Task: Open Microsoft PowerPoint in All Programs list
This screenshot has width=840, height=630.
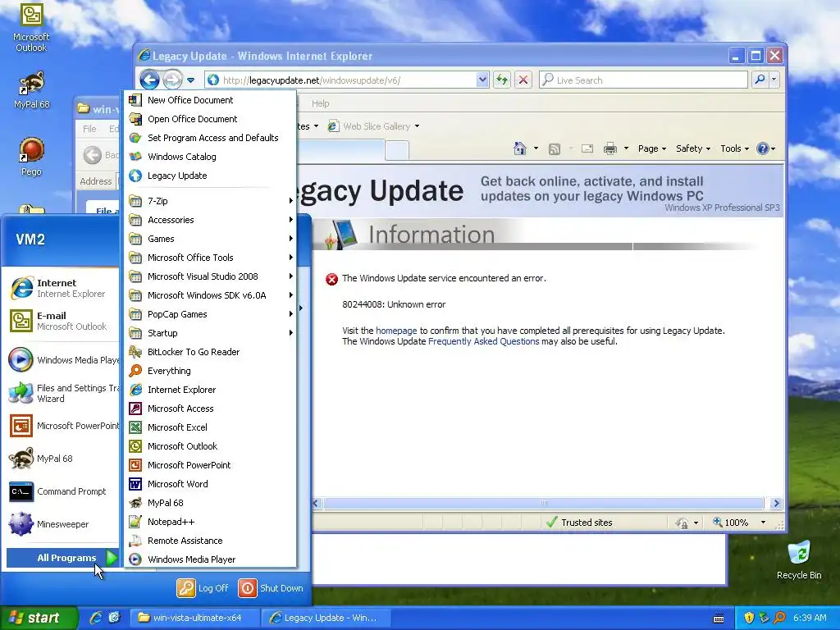Action: pos(210,465)
